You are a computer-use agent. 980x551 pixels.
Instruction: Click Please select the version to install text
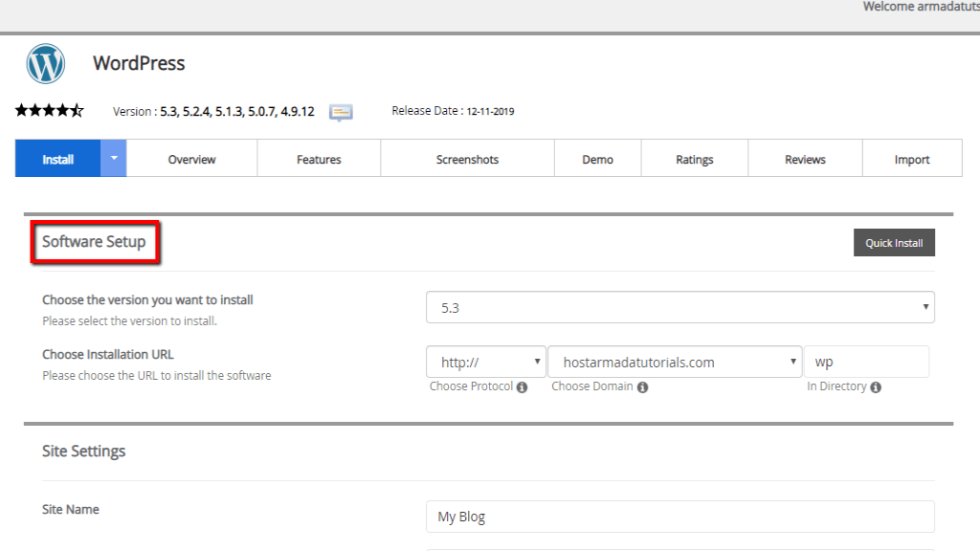129,321
